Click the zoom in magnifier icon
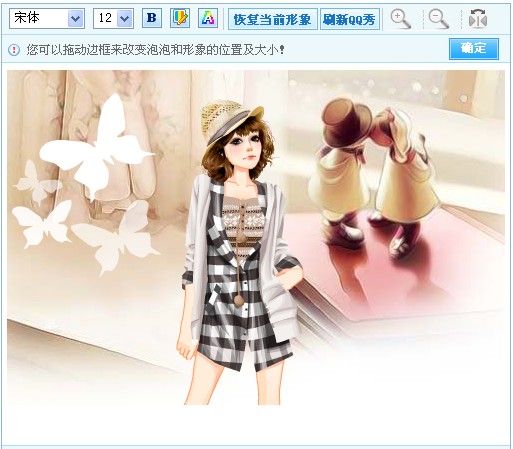Screen dimensions: 513x449 click(x=400, y=19)
